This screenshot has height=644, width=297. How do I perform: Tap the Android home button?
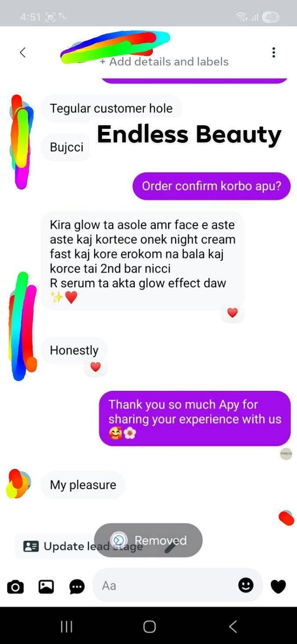[149, 626]
